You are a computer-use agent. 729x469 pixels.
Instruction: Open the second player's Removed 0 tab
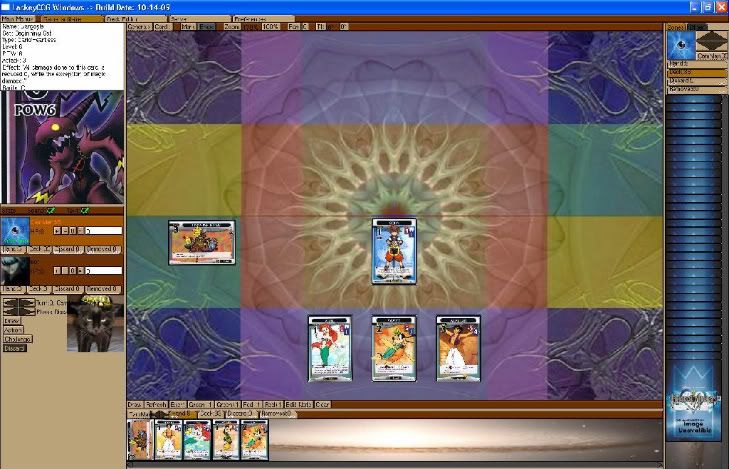click(103, 289)
